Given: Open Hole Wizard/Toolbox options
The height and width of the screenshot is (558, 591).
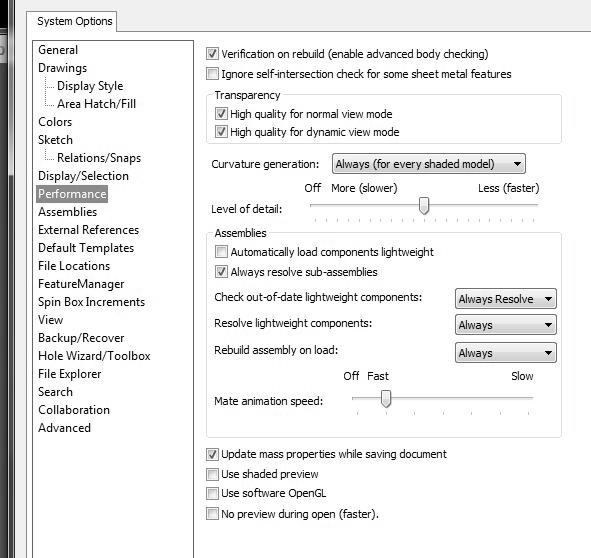Looking at the screenshot, I should [x=94, y=356].
